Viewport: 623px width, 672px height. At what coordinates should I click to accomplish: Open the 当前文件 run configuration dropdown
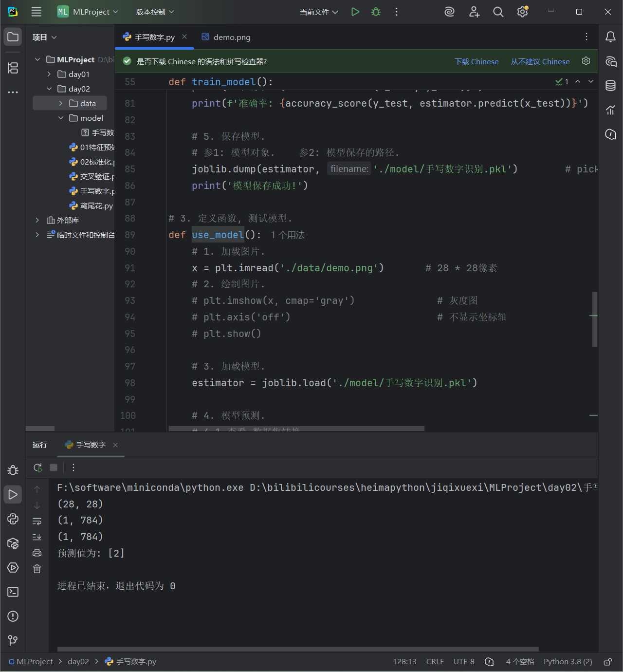(x=319, y=12)
